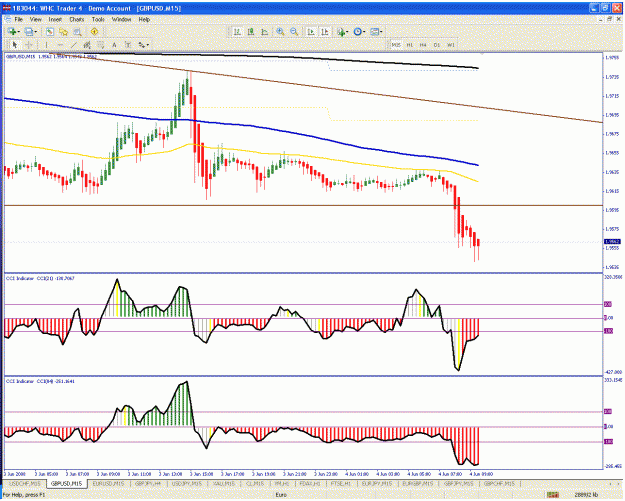Image resolution: width=625 pixels, height=501 pixels.
Task: Select the H4 timeframe button
Action: [423, 45]
